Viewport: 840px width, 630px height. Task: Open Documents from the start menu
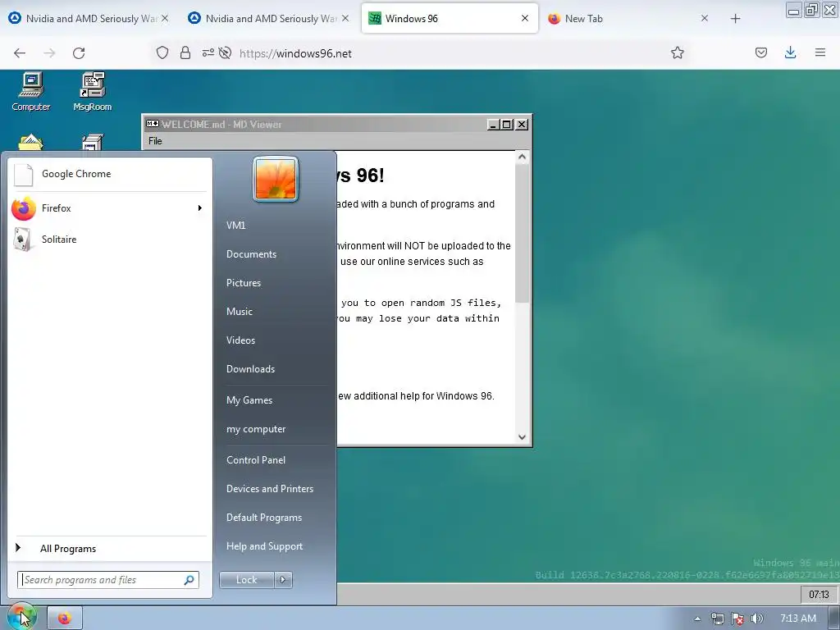251,254
